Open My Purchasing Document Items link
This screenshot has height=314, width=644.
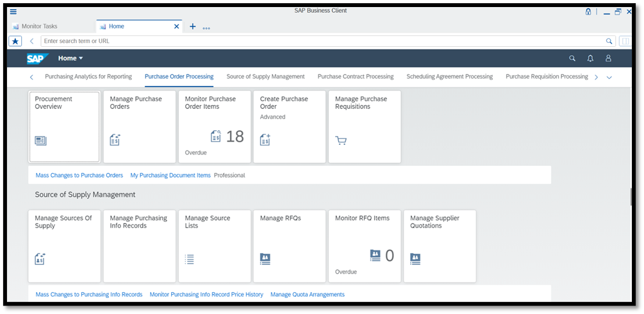(170, 175)
